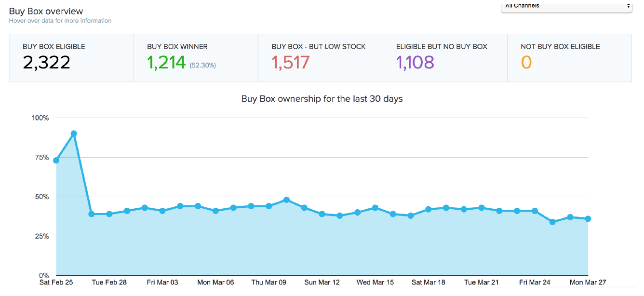Click the Thu Mar 09 axis label
Image resolution: width=644 pixels, height=296 pixels.
pos(269,283)
